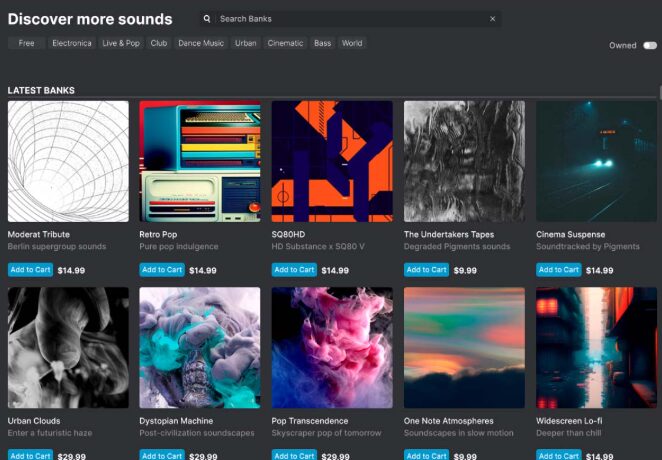Click the search magnifier icon
The height and width of the screenshot is (460, 662).
(x=207, y=19)
